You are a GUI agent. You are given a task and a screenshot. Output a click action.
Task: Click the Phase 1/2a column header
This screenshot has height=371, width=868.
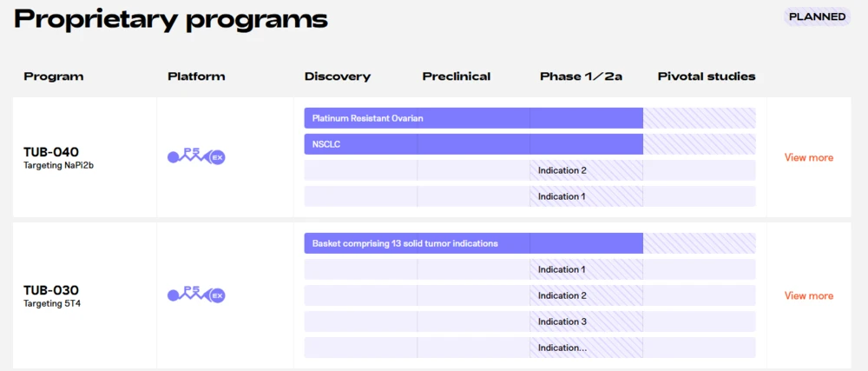coord(581,76)
